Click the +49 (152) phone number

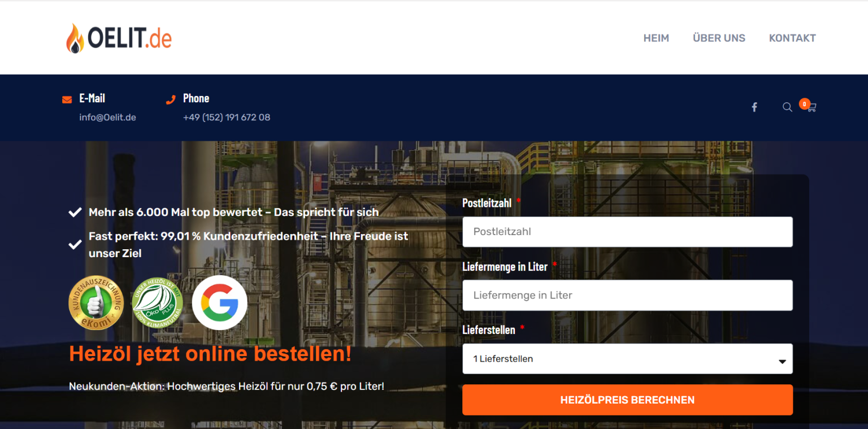[227, 118]
